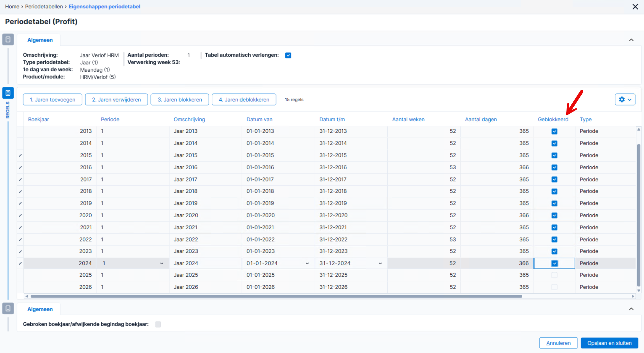
Task: Uncheck Geblokkeerd for year 2024
Action: (x=554, y=263)
